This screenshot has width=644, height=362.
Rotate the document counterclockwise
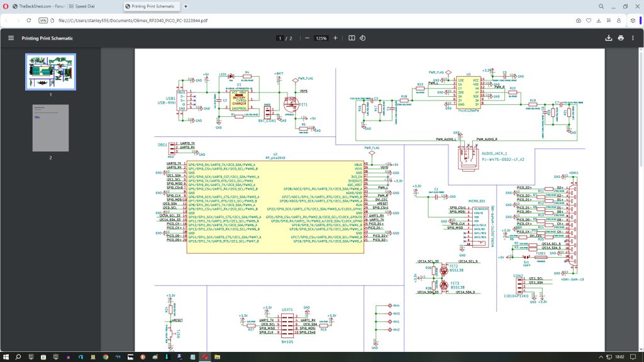363,38
